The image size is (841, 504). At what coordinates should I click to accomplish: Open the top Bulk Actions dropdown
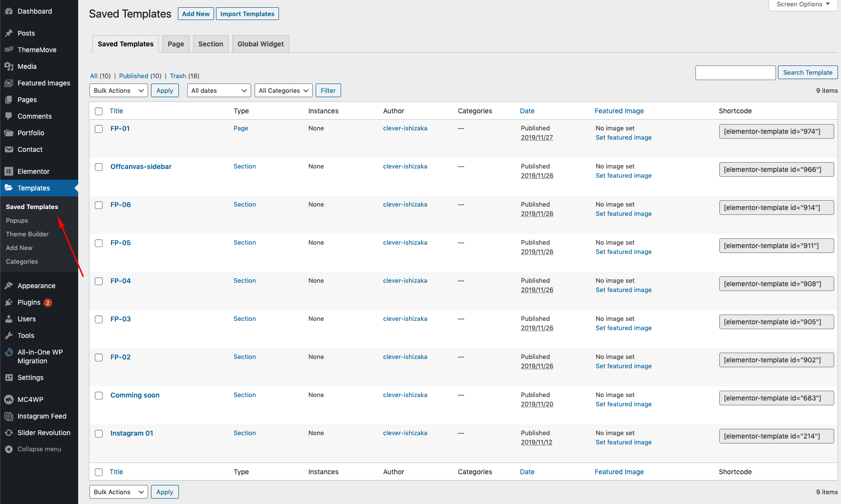118,91
